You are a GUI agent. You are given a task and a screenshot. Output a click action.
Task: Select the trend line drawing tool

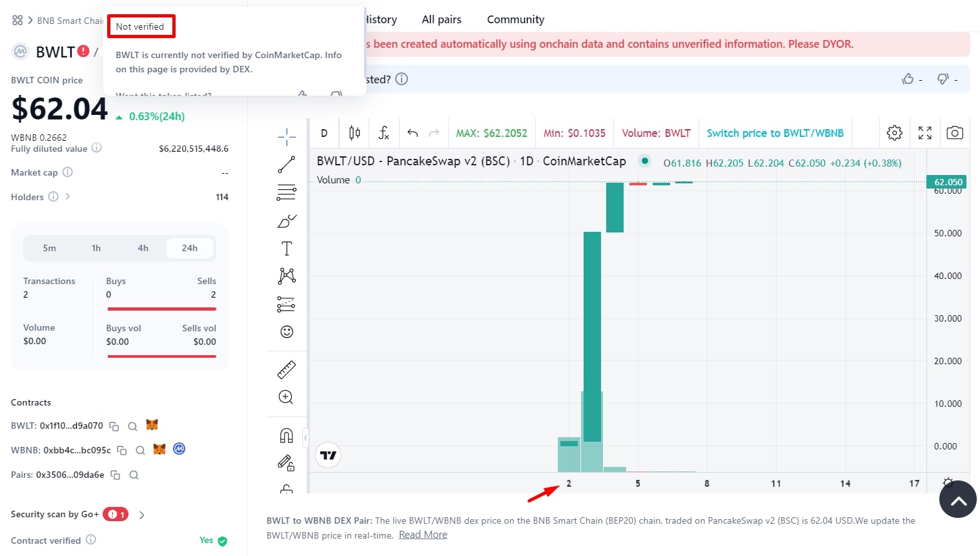click(287, 165)
